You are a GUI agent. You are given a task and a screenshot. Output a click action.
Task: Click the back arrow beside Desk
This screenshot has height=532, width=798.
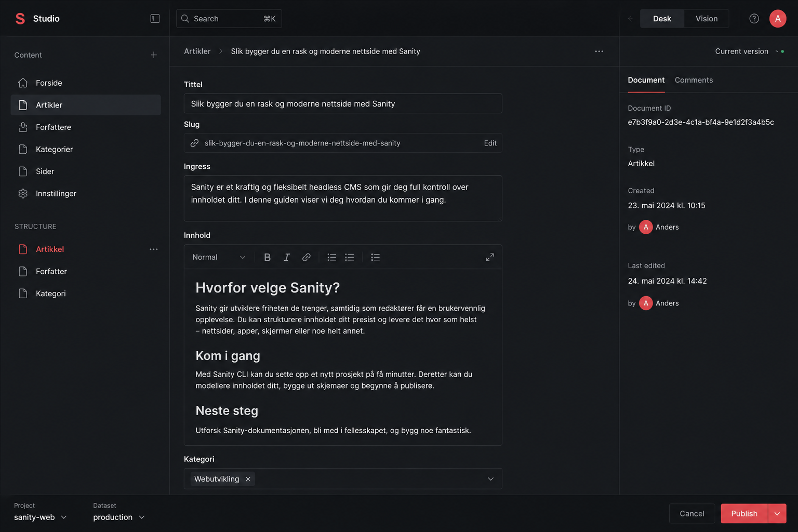click(x=630, y=19)
